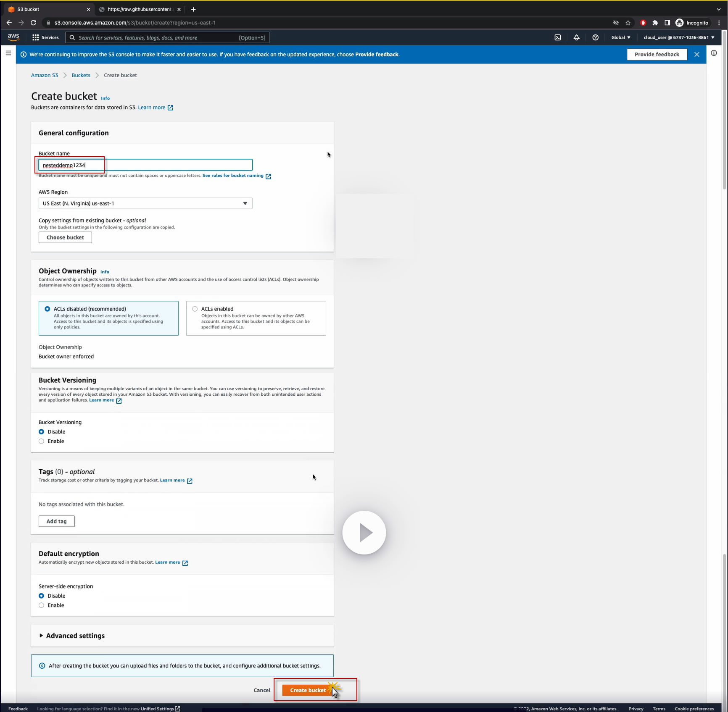Click the Create bucket button

pos(308,690)
